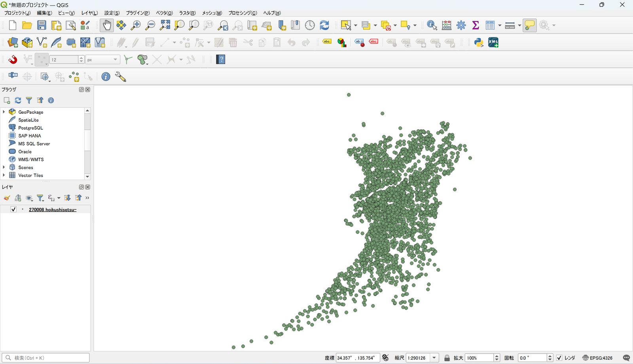Expand the Scenes node in the Browser
The width and height of the screenshot is (633, 364).
click(4, 167)
